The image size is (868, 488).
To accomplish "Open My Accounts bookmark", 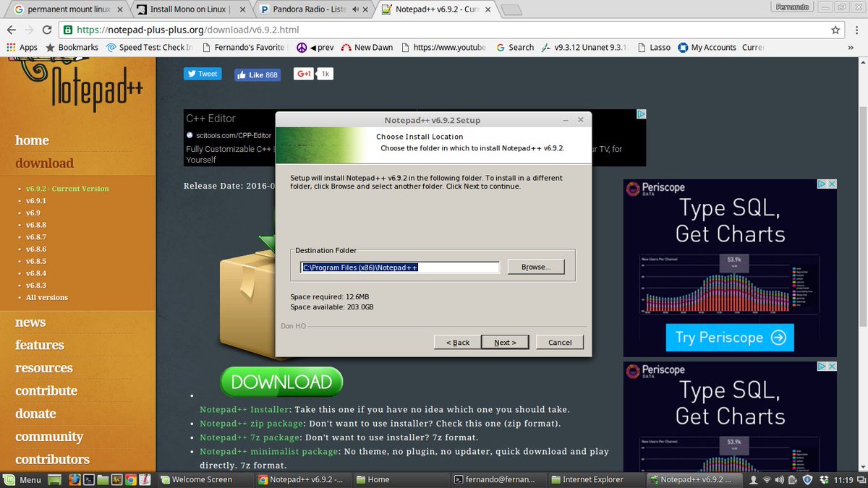I will point(707,48).
